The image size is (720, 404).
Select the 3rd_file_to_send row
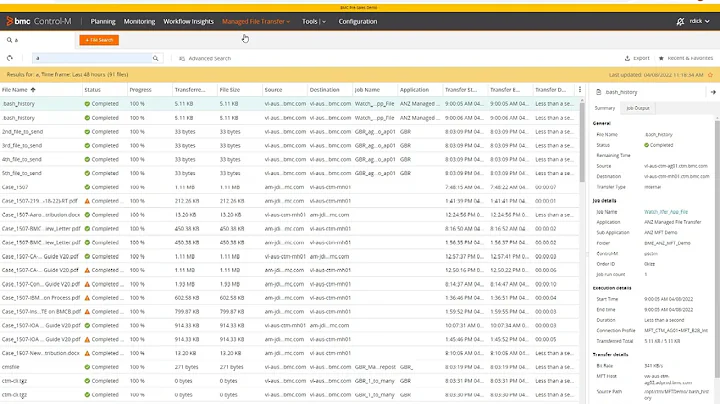pos(289,146)
